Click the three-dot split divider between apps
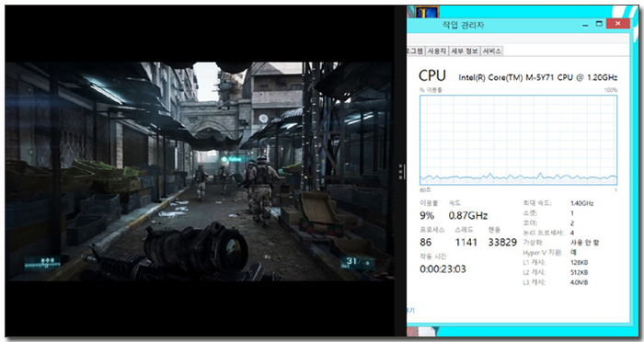The width and height of the screenshot is (644, 342). click(401, 172)
